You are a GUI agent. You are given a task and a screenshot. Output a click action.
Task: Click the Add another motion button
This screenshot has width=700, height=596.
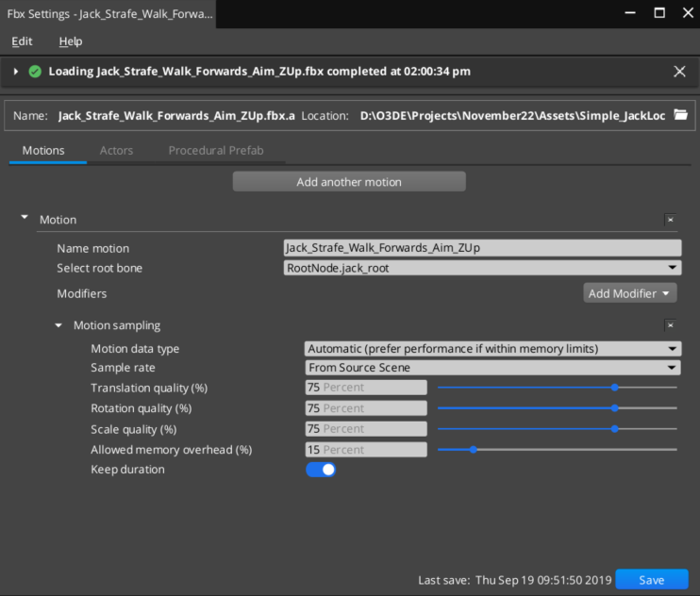tap(349, 182)
